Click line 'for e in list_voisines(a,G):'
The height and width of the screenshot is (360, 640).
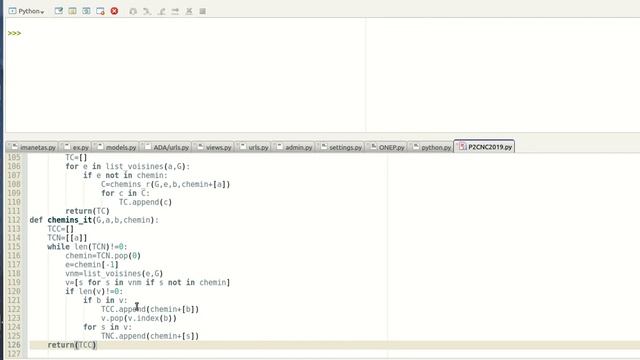(x=127, y=167)
